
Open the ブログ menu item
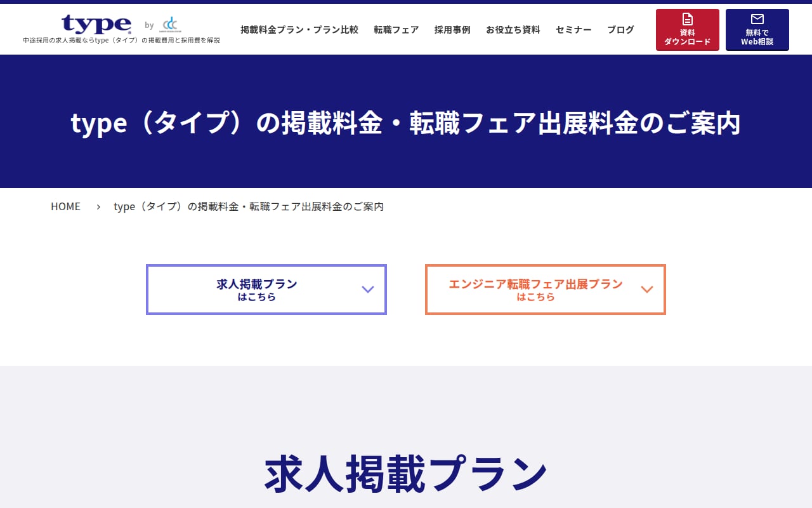coord(620,30)
